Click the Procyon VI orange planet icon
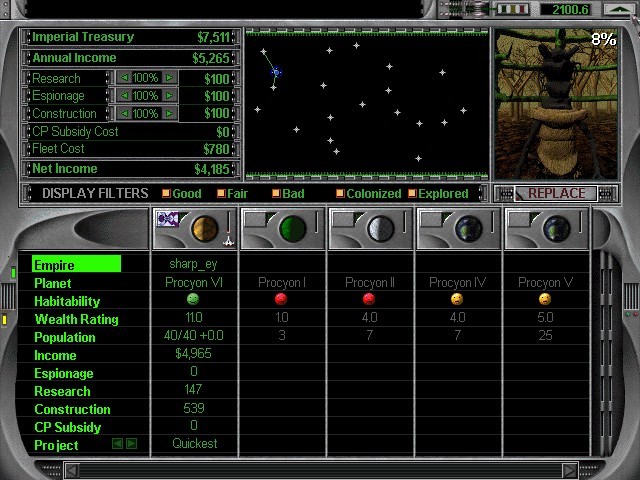Screen dimensions: 640x480 (x=205, y=229)
